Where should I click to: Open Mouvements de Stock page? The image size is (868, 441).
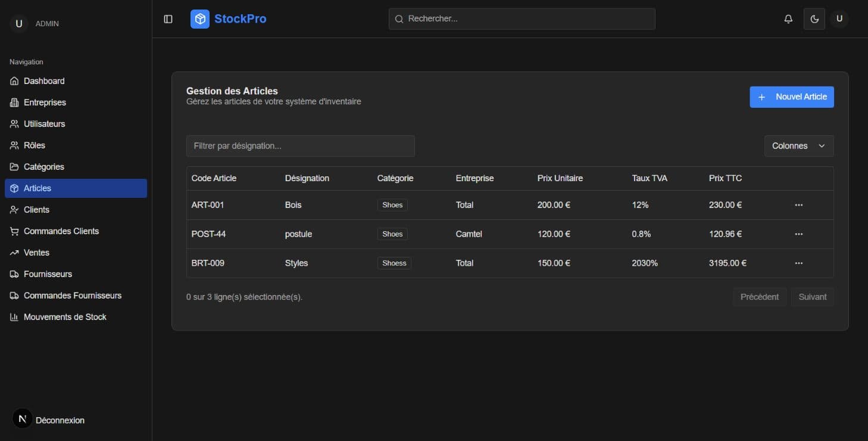(x=76, y=317)
